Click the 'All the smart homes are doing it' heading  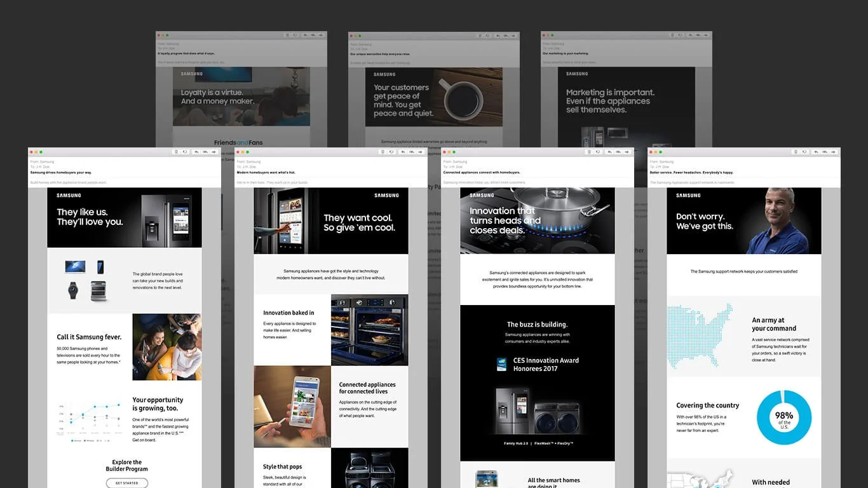554,483
